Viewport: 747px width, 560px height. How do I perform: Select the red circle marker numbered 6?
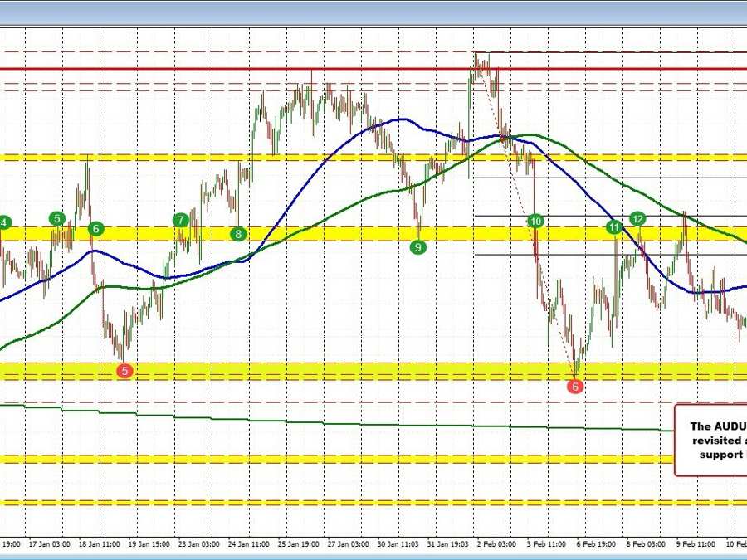(575, 385)
